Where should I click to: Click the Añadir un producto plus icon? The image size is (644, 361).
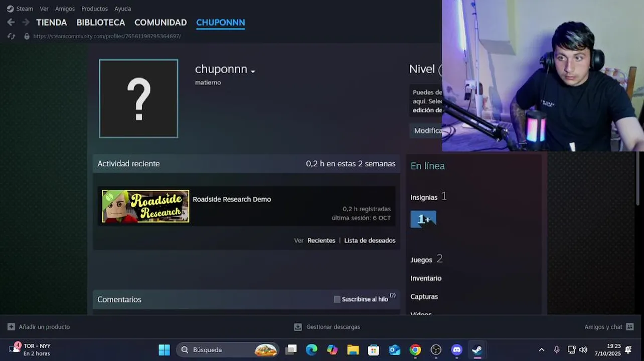click(x=11, y=327)
